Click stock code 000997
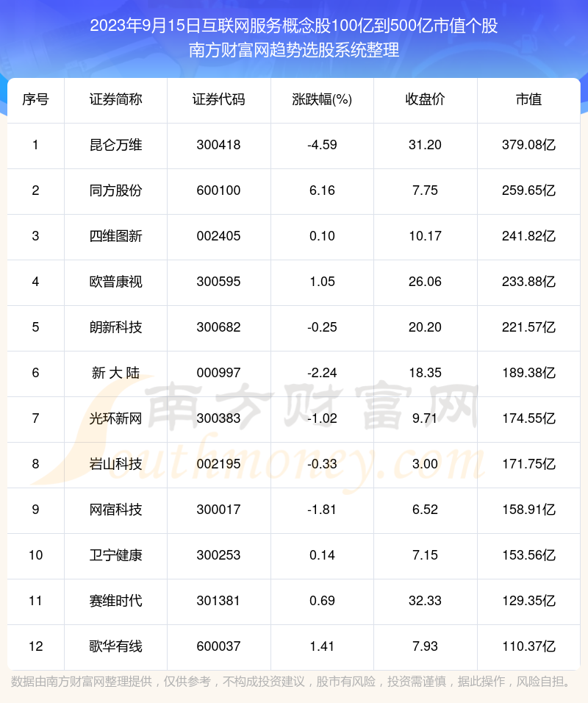 (x=219, y=373)
